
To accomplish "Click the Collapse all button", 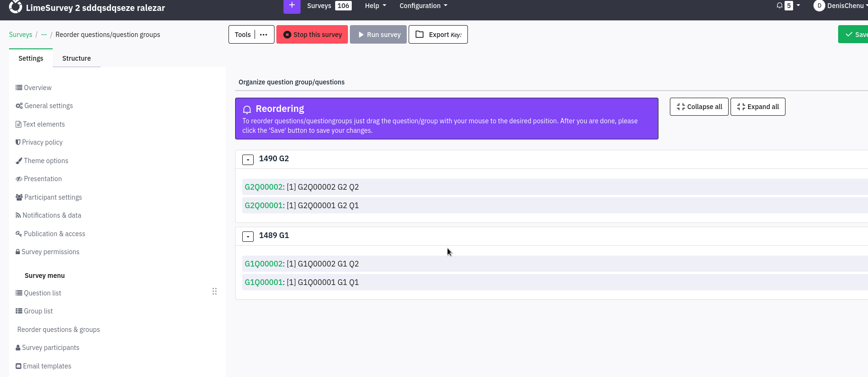I will [699, 107].
